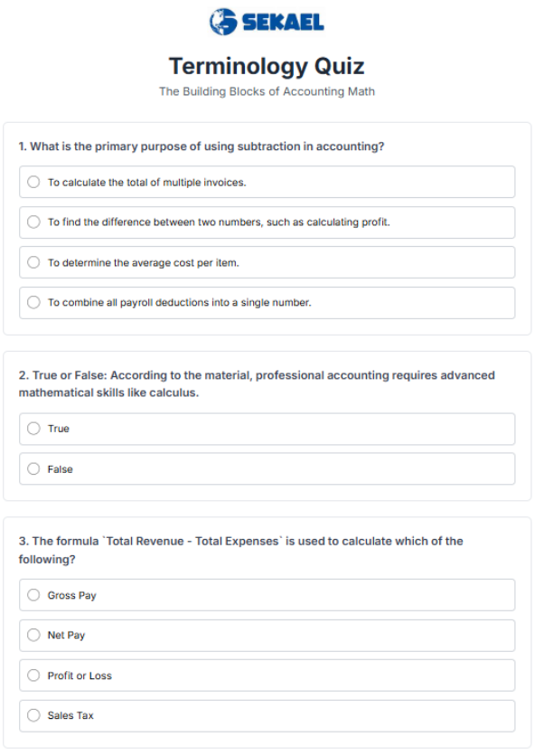Select Sales Tax radio option
The width and height of the screenshot is (544, 756).
pos(70,716)
